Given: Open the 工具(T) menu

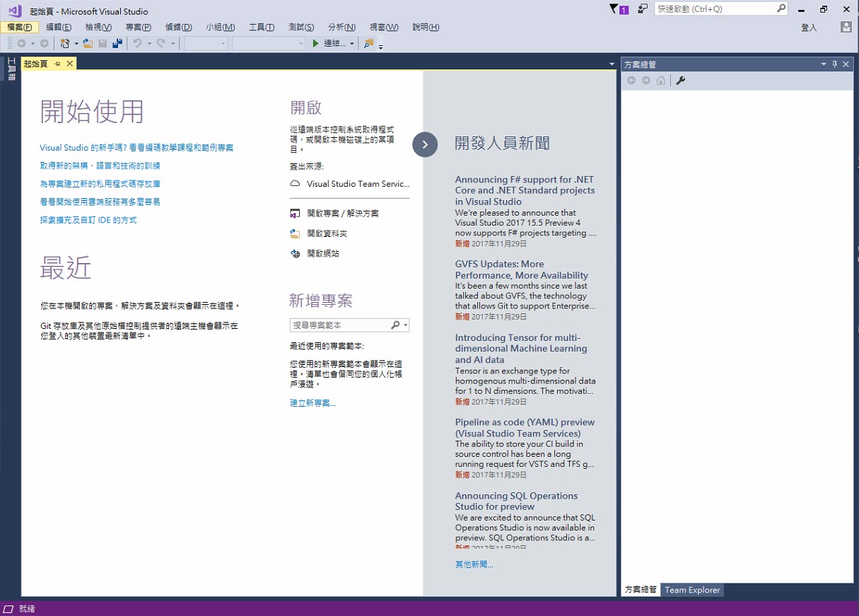Looking at the screenshot, I should click(x=262, y=27).
